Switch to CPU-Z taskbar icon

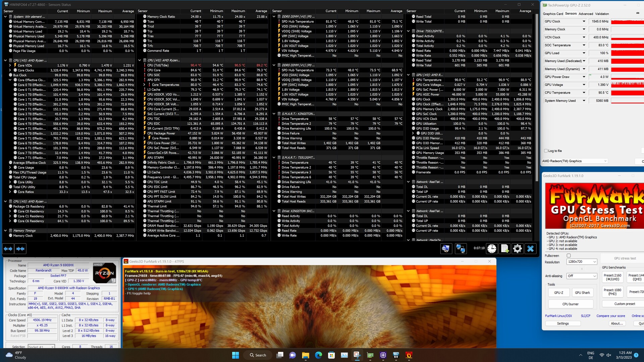click(x=383, y=355)
